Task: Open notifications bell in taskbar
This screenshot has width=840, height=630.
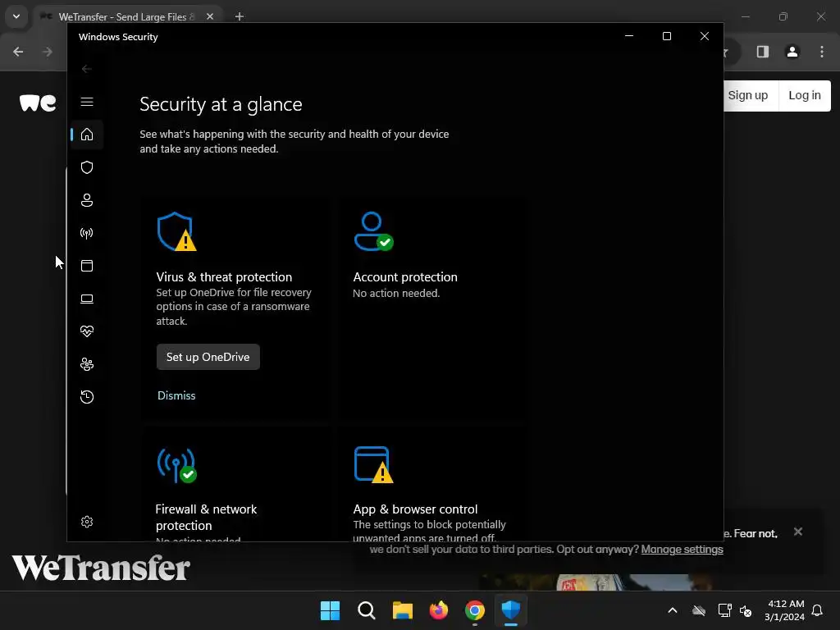Action: tap(818, 610)
